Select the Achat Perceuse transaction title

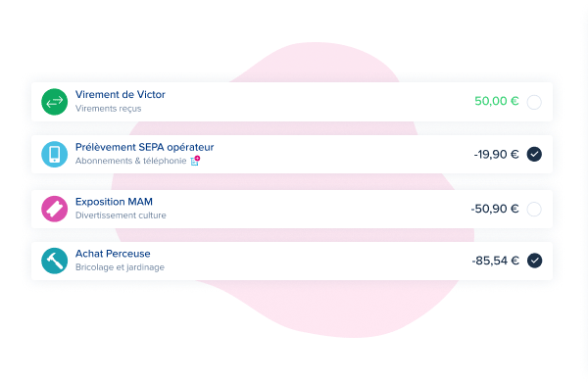113,254
